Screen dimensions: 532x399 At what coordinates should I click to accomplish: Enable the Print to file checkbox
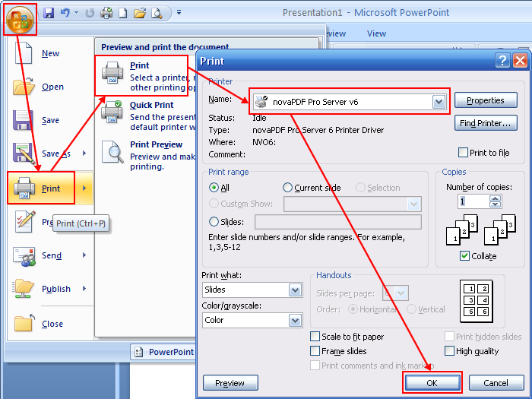463,152
